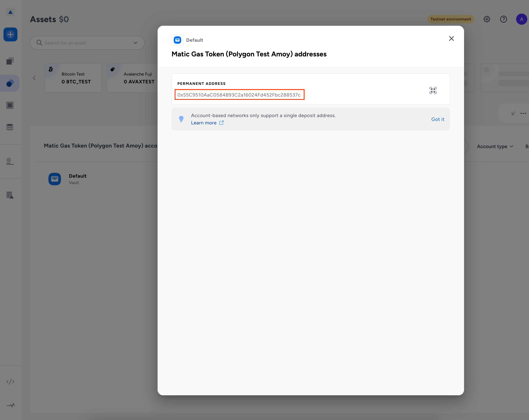Select the developer tools </> sidebar icon

point(11,381)
